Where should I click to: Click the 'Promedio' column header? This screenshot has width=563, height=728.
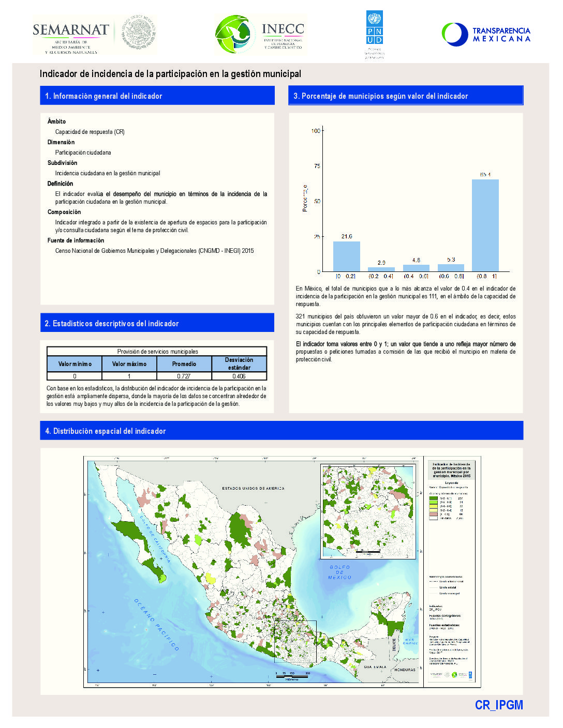[184, 364]
